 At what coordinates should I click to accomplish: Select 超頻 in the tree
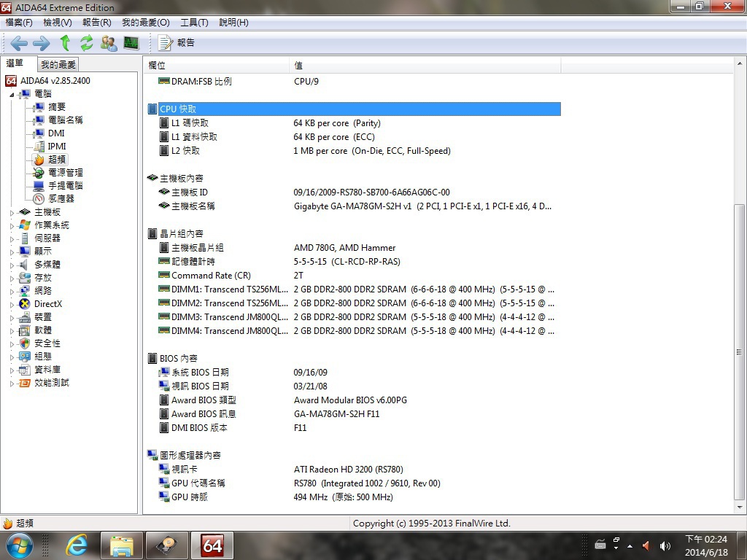(57, 160)
